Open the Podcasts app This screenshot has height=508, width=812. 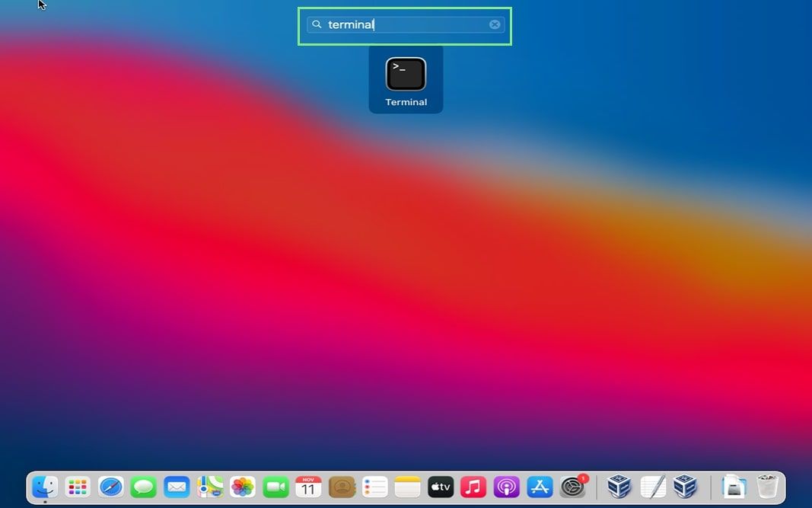coord(506,487)
